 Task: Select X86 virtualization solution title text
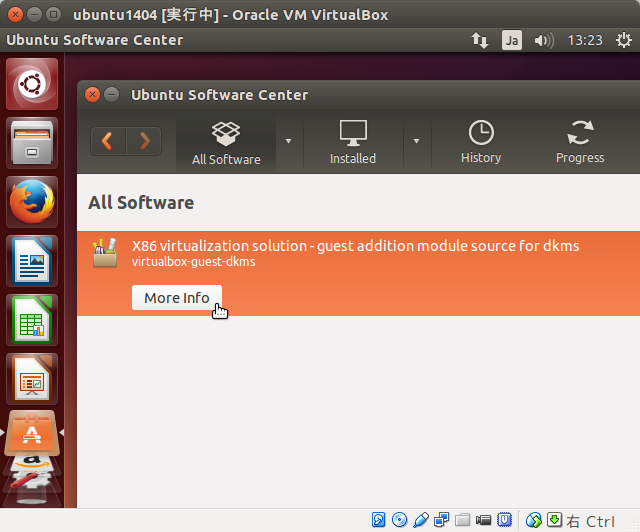pyautogui.click(x=355, y=246)
